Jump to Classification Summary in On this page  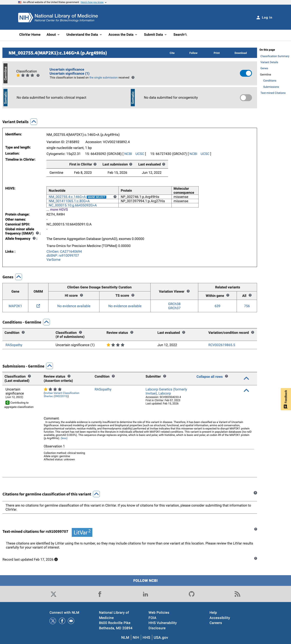275,56
